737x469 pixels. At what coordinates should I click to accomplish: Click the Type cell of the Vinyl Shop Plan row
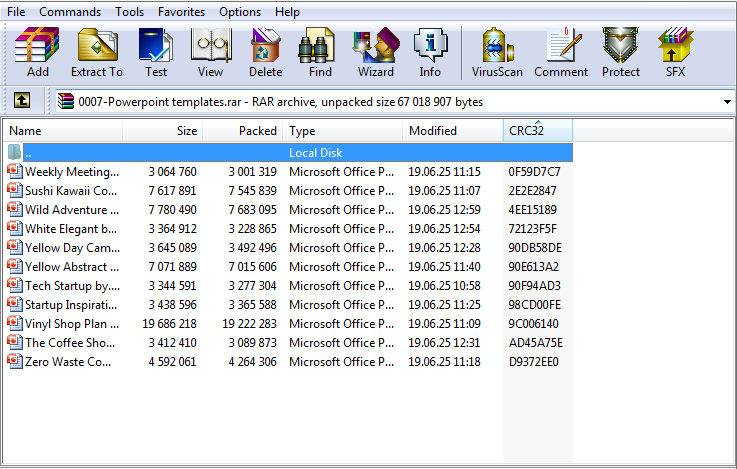pos(342,324)
